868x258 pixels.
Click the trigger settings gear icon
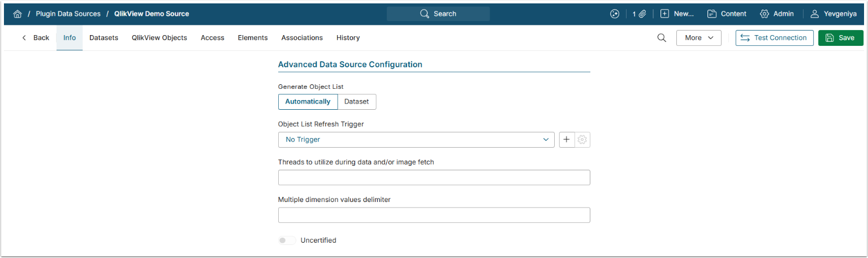pyautogui.click(x=582, y=140)
